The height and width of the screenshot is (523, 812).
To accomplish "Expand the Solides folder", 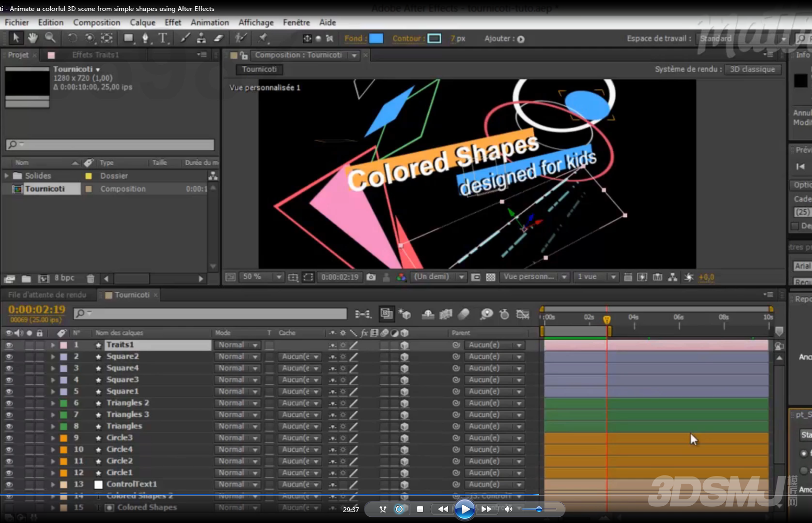I will point(6,176).
